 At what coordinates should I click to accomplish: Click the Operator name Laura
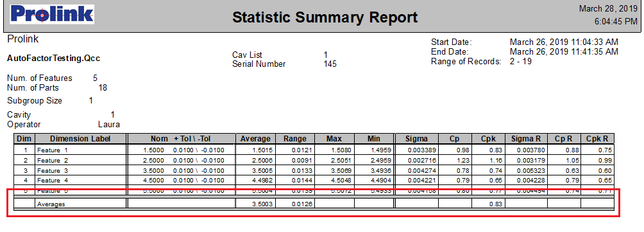click(x=109, y=124)
